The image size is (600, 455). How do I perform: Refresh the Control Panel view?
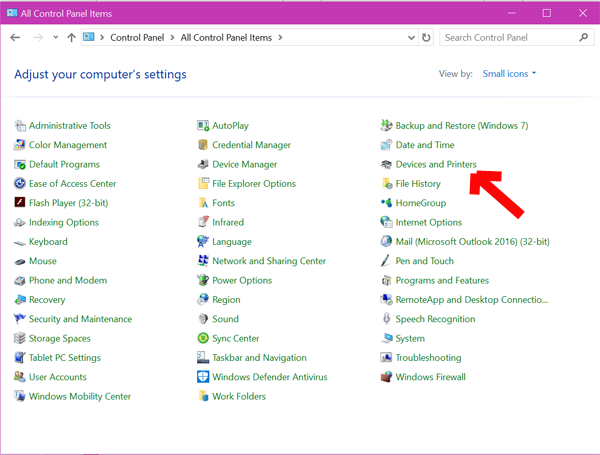point(426,38)
